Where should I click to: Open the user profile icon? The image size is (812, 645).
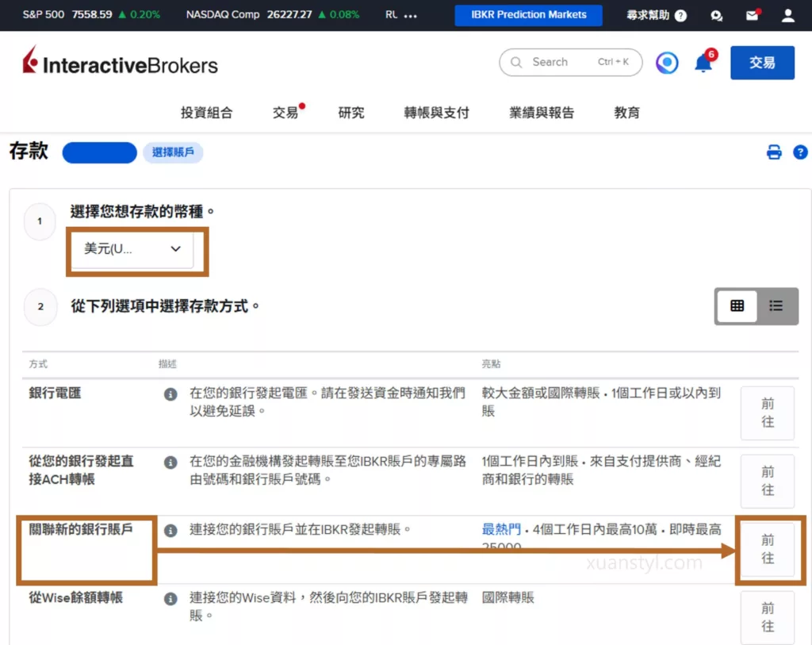tap(787, 15)
